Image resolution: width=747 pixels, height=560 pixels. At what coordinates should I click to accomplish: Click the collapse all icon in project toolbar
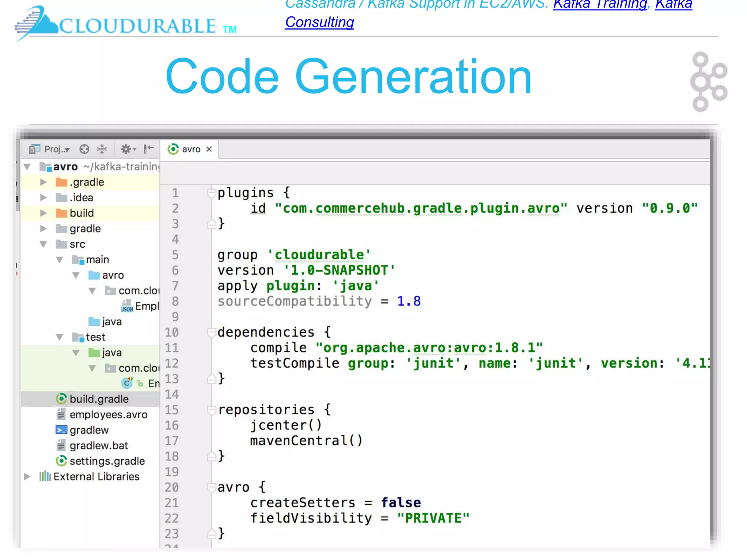click(x=102, y=149)
